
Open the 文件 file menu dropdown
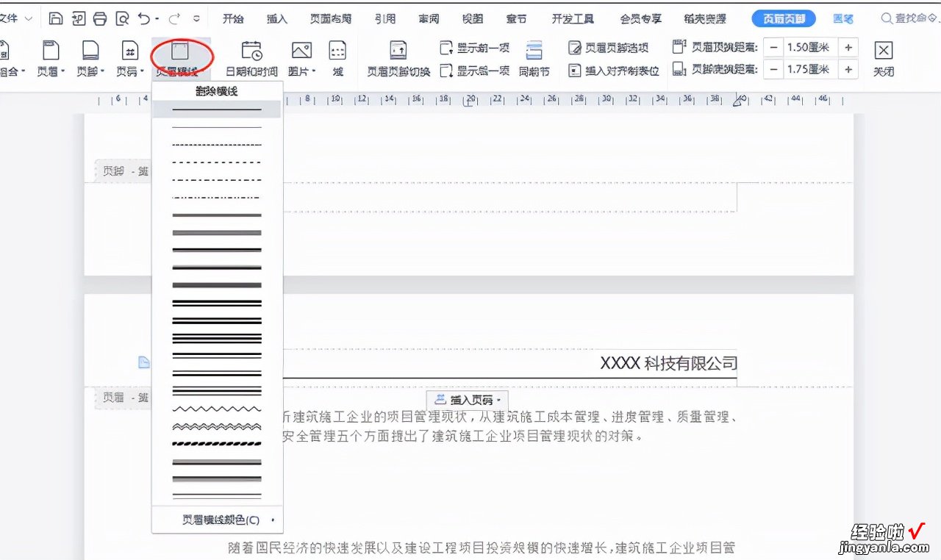[x=16, y=18]
